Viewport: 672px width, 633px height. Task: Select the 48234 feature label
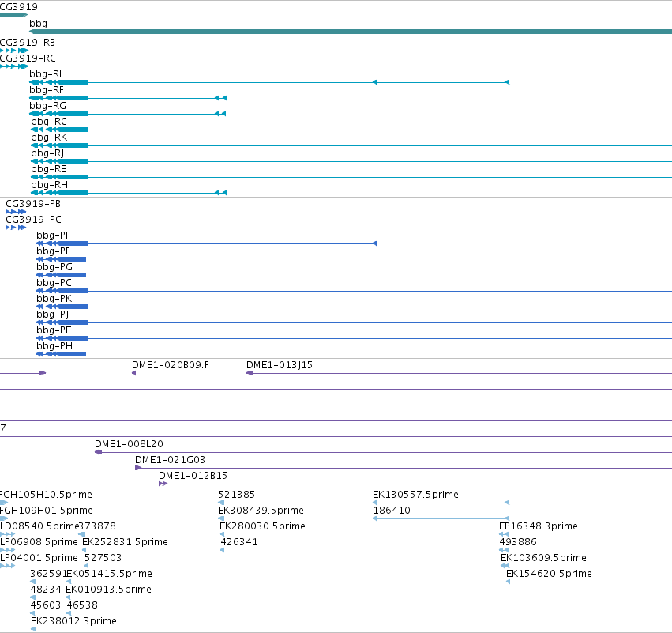tap(46, 590)
